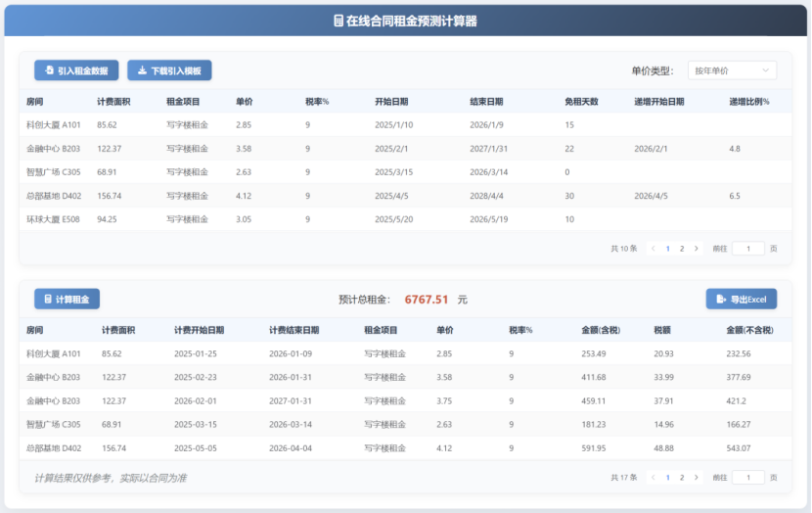Go to next page in results table
This screenshot has height=513, width=812.
pos(697,478)
